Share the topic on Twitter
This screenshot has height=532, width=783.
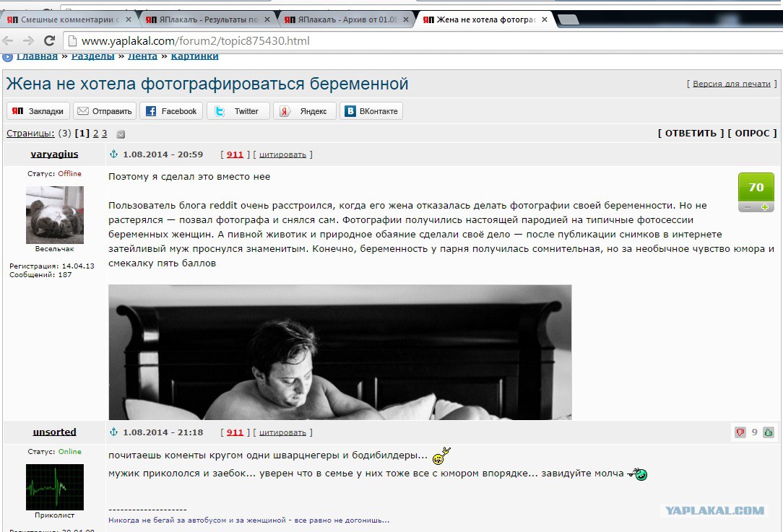238,110
